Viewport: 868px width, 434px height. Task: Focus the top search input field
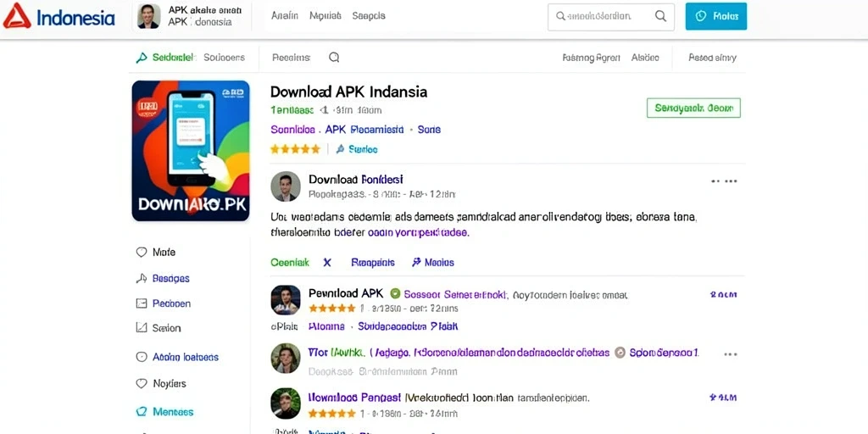(x=610, y=17)
